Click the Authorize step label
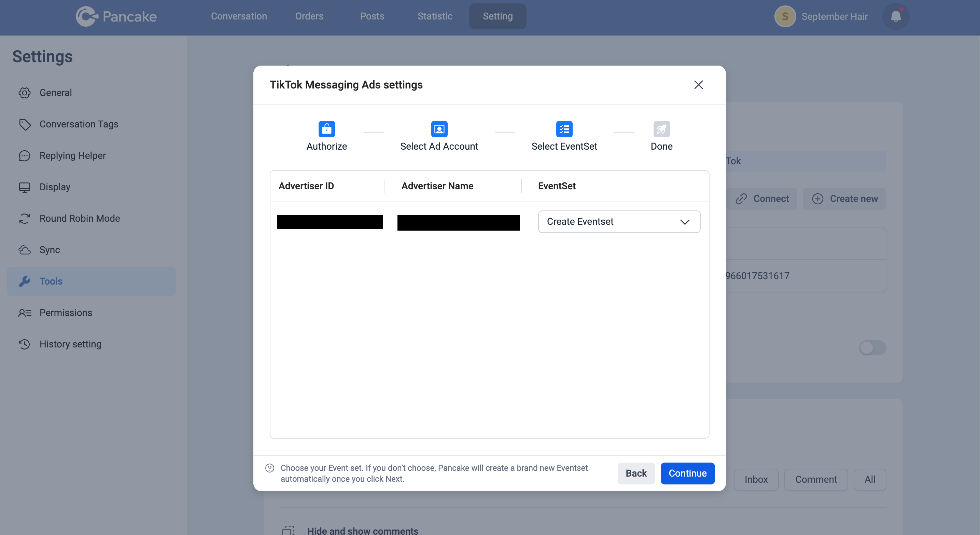 pyautogui.click(x=326, y=147)
